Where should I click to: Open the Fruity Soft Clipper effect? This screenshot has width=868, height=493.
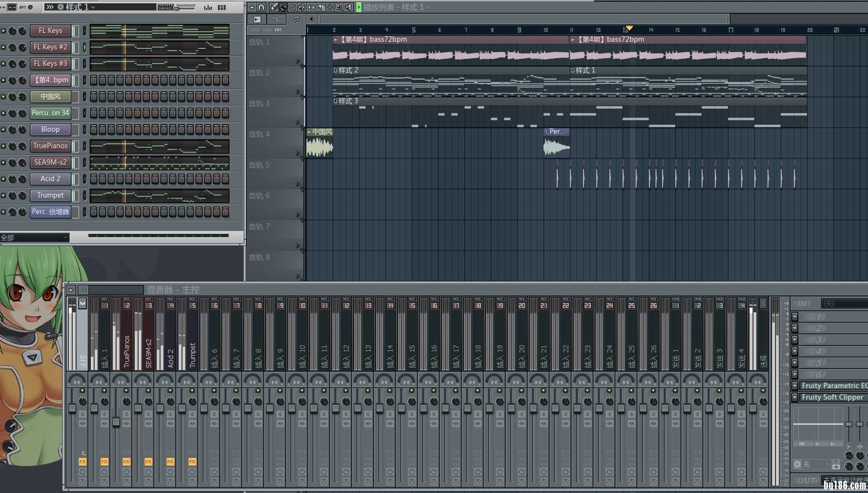[x=832, y=397]
